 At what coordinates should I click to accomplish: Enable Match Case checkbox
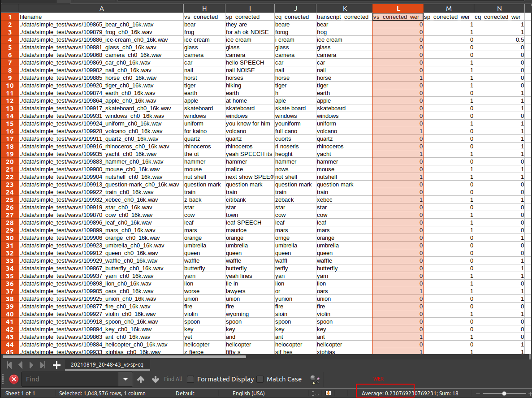260,379
